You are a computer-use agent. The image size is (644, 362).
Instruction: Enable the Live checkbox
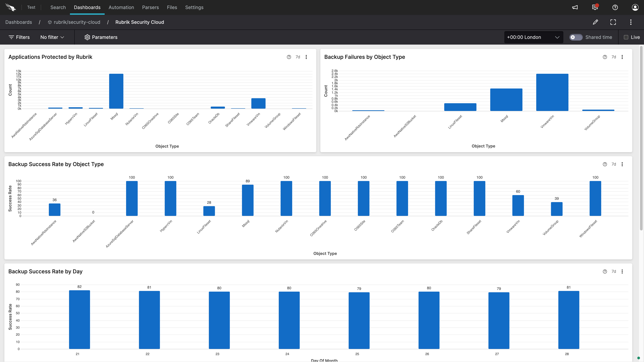[626, 37]
